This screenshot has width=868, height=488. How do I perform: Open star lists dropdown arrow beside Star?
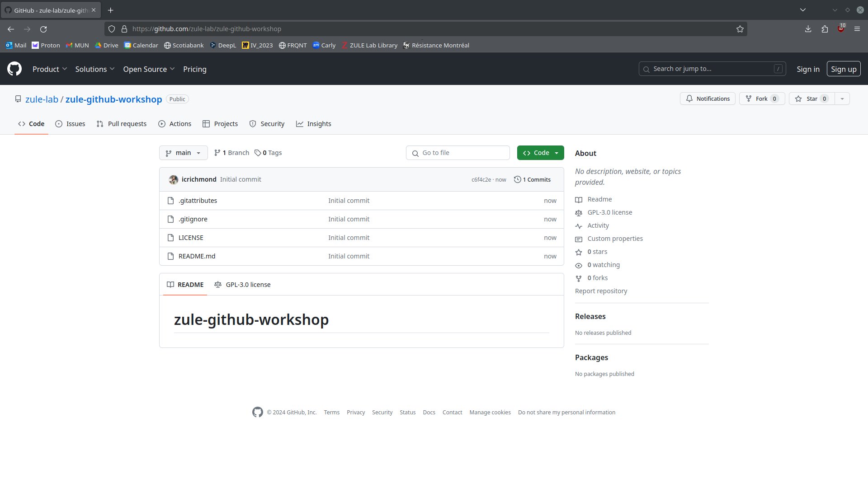pos(842,99)
